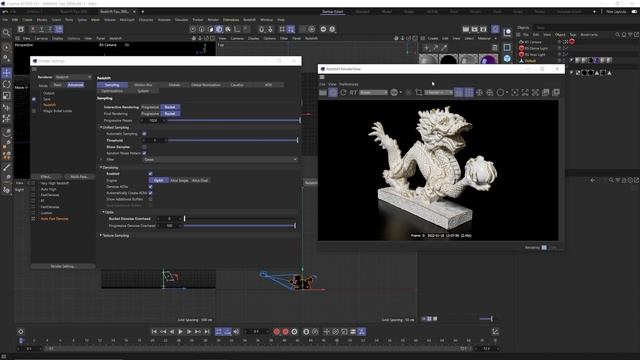Image resolution: width=640 pixels, height=360 pixels.
Task: Collapse the Denoising section
Action: [101, 167]
